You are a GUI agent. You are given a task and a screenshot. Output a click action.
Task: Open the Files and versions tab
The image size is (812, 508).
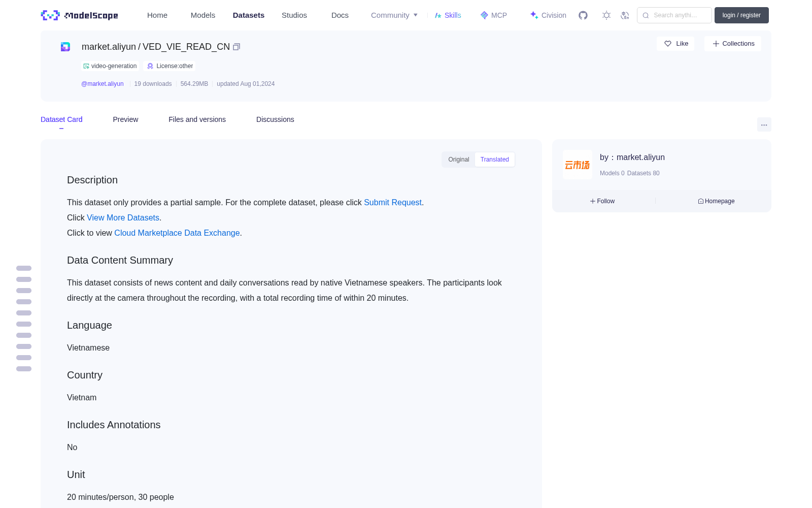point(197,119)
